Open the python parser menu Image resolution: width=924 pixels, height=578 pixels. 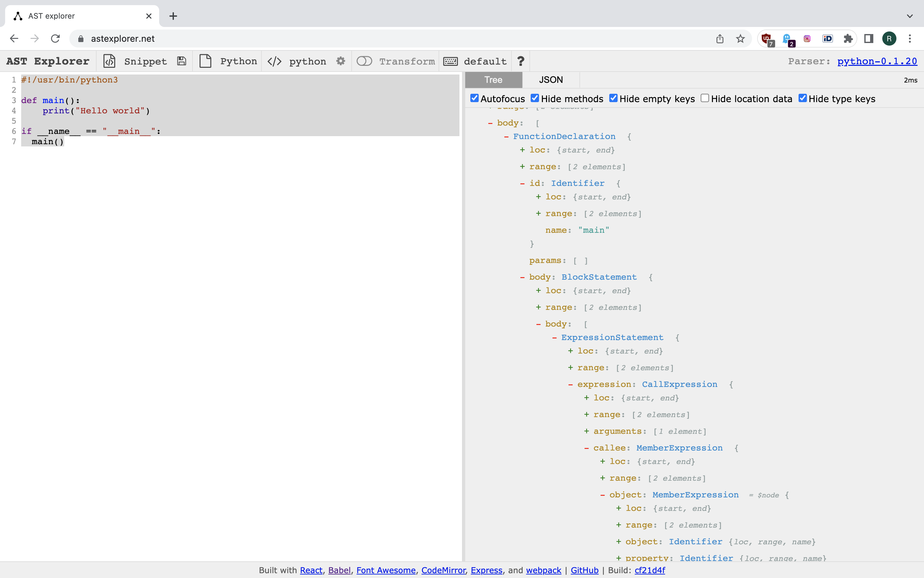308,61
